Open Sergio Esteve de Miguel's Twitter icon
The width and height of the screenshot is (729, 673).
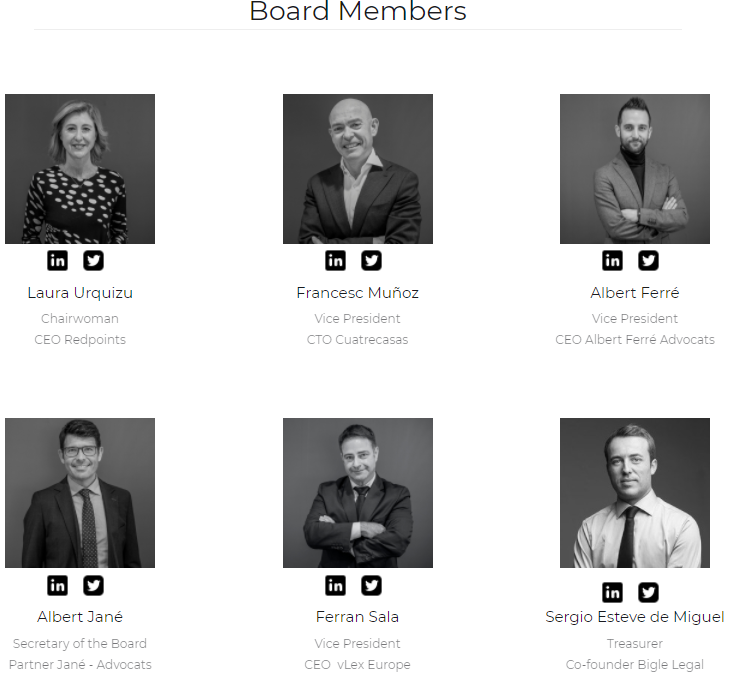(649, 592)
